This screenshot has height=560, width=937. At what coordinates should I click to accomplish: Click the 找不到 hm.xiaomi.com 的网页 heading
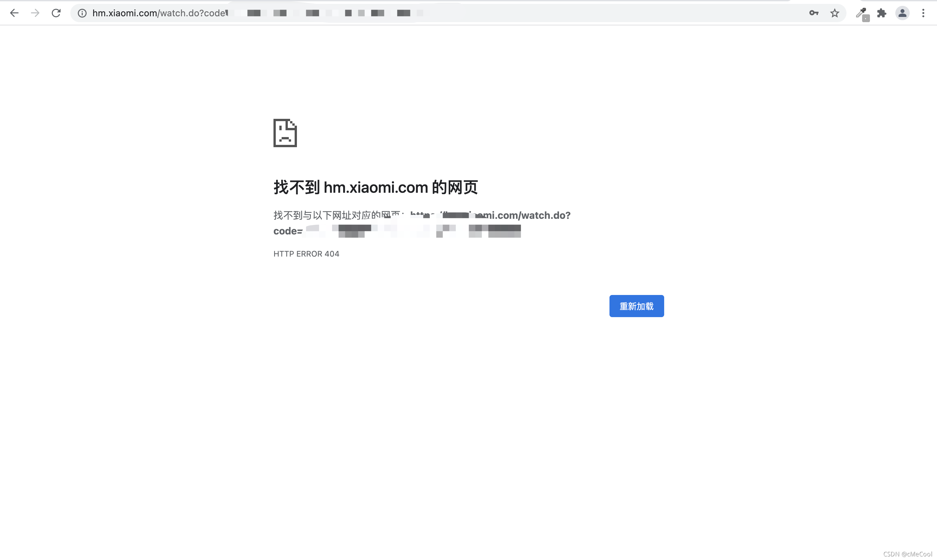pos(375,187)
